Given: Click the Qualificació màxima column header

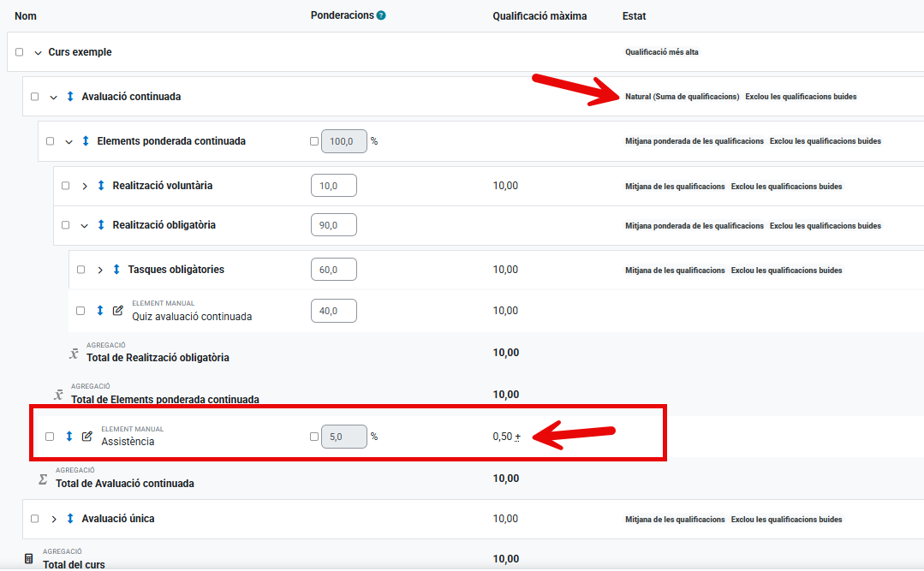Looking at the screenshot, I should (x=539, y=16).
